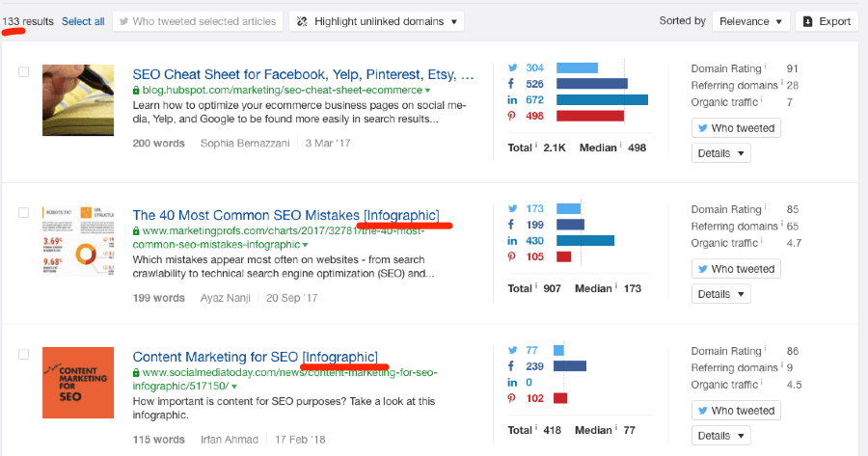
Task: Click author name Ayaz Nanji
Action: (226, 298)
